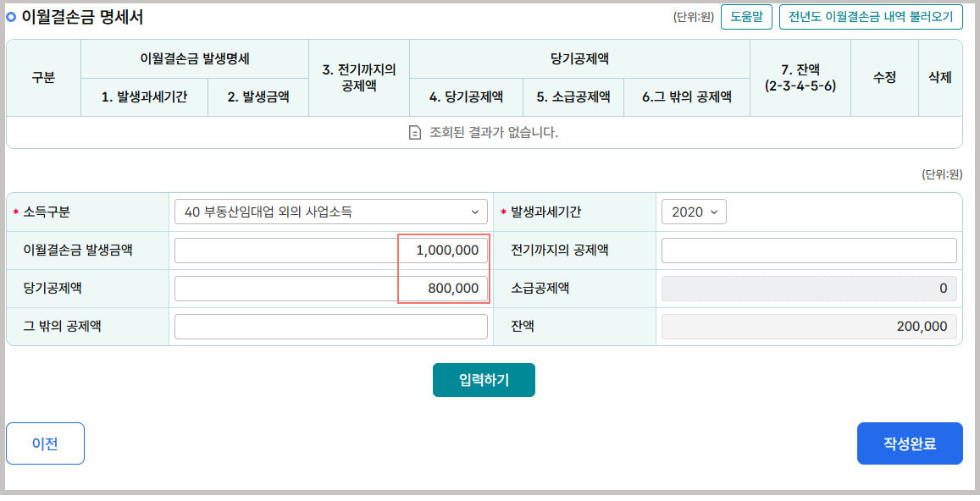Click the 이월결손금 발생명세 group header
Viewport: 980px width, 501px height.
195,58
